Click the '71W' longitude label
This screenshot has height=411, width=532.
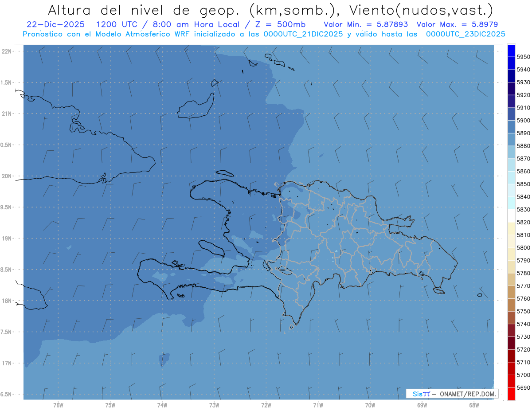click(x=318, y=405)
